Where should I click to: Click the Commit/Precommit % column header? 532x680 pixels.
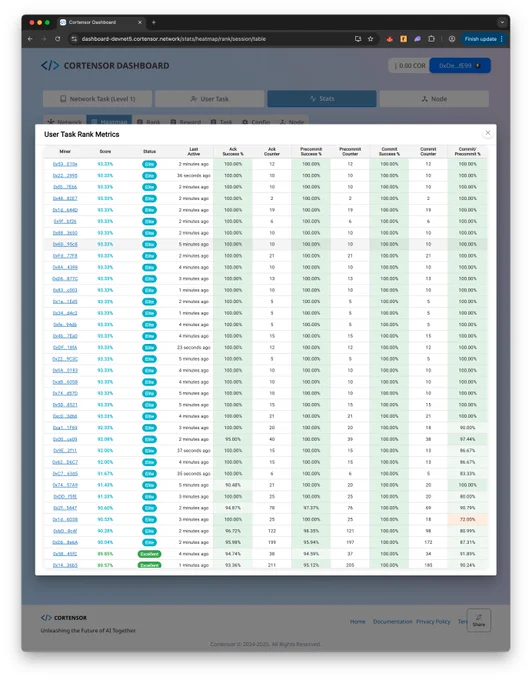click(x=467, y=151)
